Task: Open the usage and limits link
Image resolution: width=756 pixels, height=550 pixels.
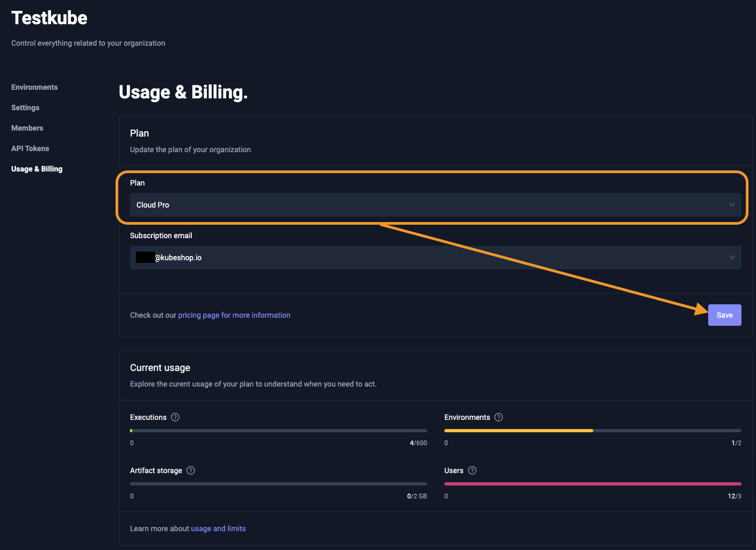Action: click(x=218, y=528)
